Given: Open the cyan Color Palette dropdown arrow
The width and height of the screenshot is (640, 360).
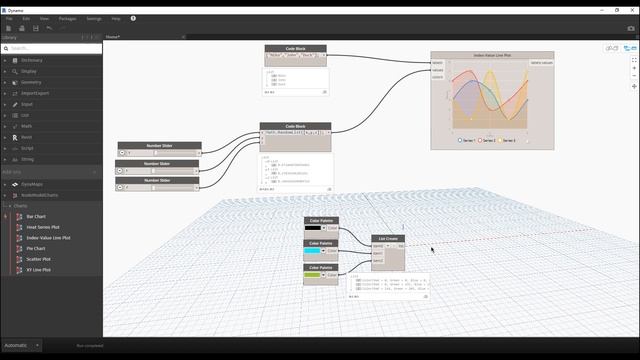Looking at the screenshot, I should (x=323, y=251).
